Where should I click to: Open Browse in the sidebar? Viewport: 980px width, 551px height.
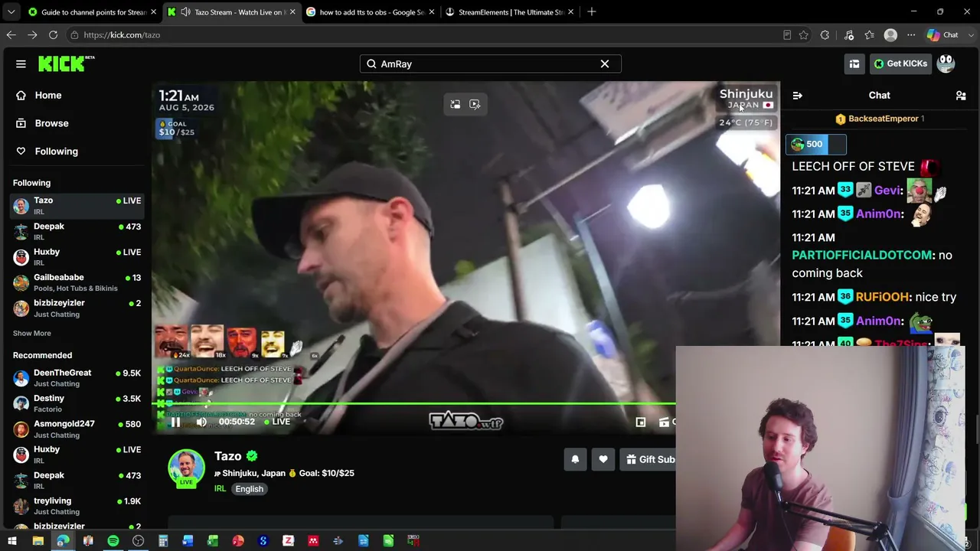click(51, 123)
